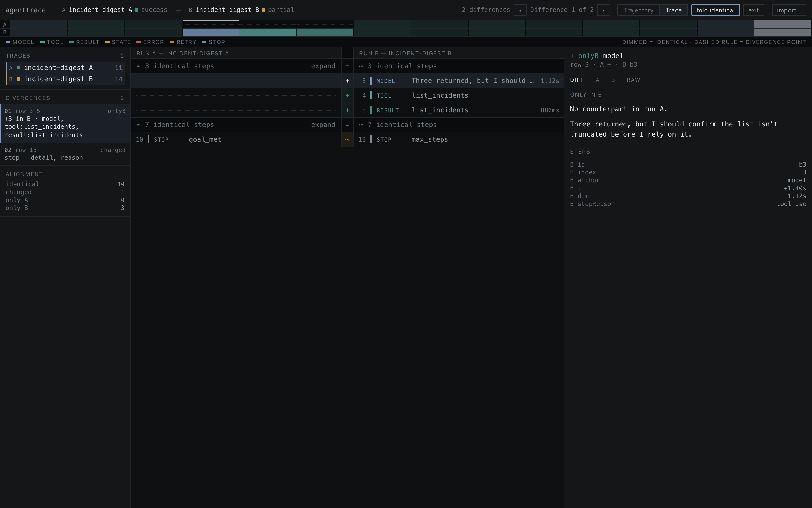Select the MODEL step row in Run B
This screenshot has width=812, height=508.
pos(458,81)
